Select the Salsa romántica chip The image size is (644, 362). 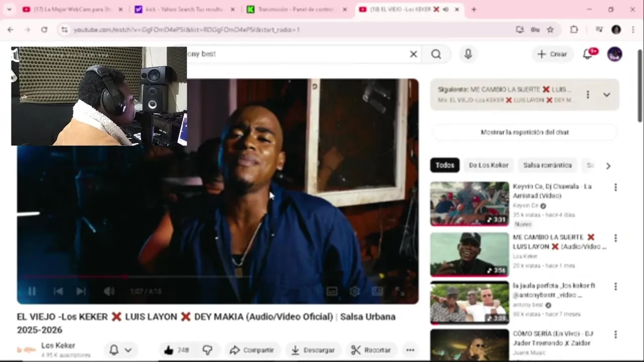(547, 165)
